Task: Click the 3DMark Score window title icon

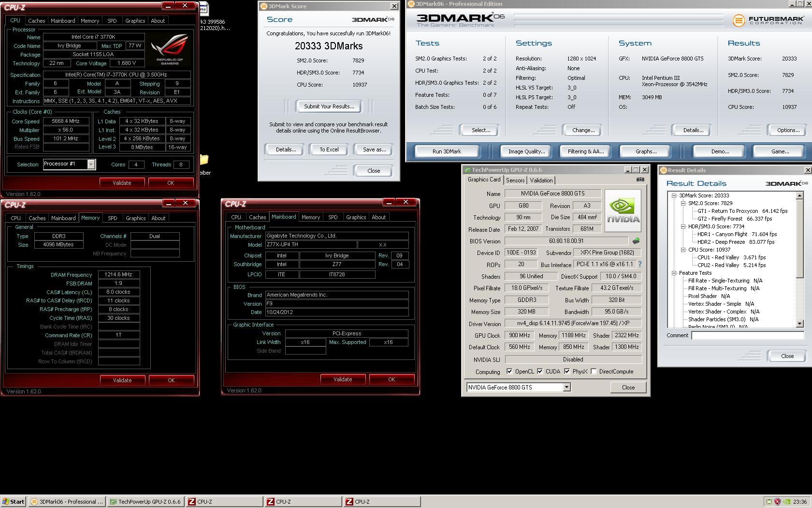Action: [x=263, y=6]
